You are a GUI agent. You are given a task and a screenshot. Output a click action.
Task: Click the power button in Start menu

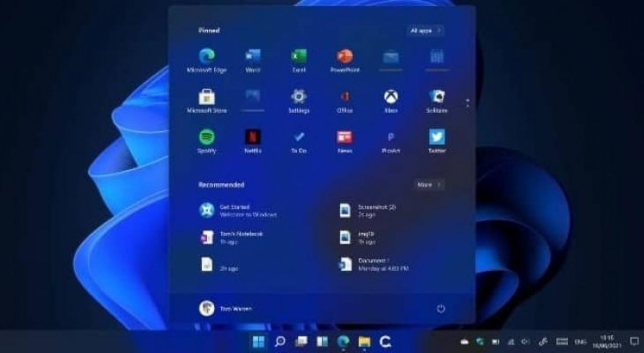(x=441, y=309)
